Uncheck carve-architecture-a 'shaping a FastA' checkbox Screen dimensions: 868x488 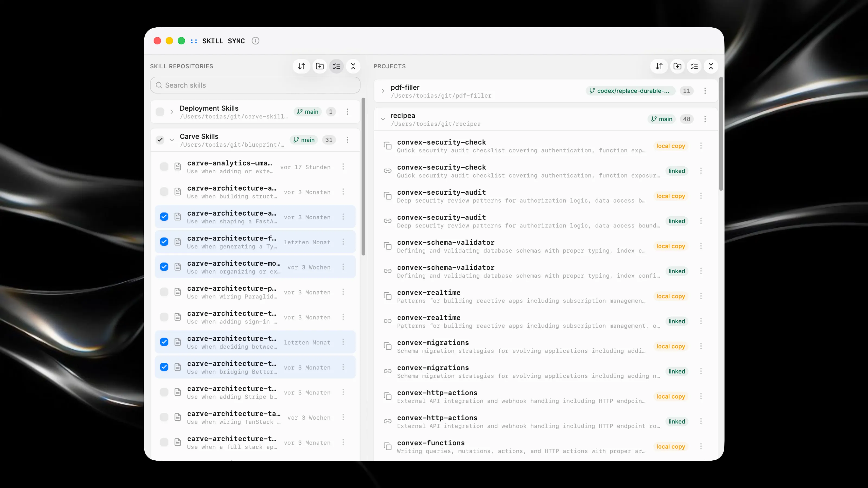pos(164,217)
